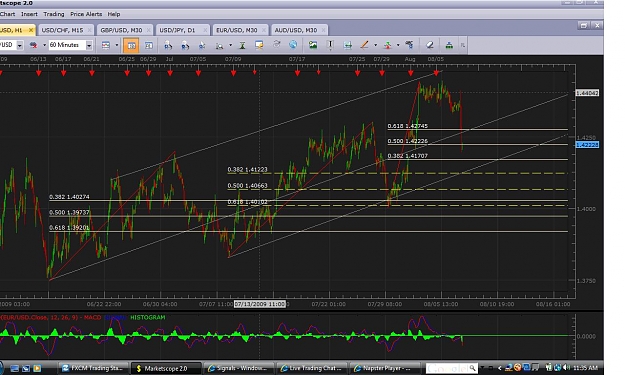625x375 pixels.
Task: Click the highlighted 07/13/2009 11:00 time label
Action: (260, 304)
